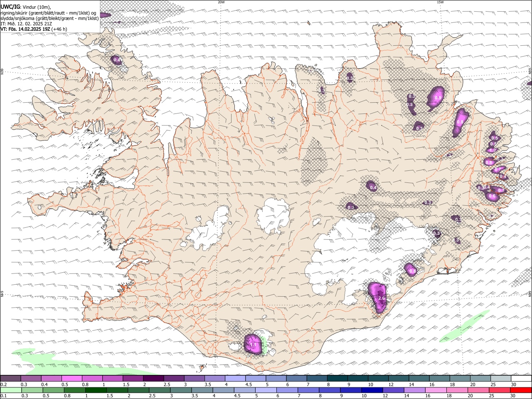Viewport: 532px width, 399px height.
Task: Click the '20W' longitude label
Action: coord(221,2)
